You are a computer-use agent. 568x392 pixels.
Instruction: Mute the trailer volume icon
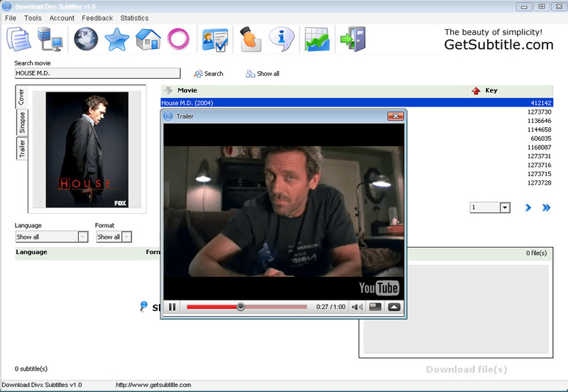click(357, 307)
